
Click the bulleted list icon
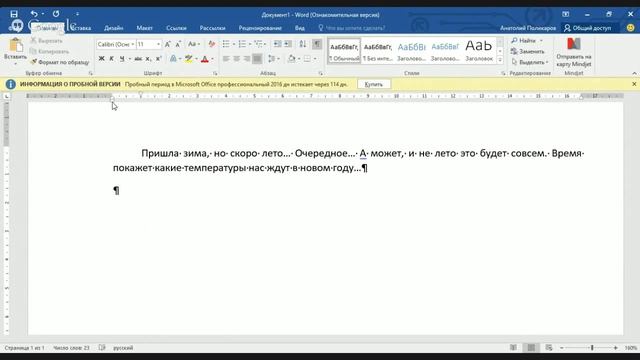point(226,44)
